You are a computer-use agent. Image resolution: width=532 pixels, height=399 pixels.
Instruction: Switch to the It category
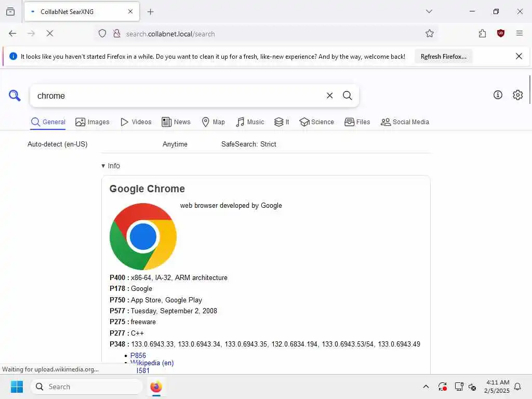click(282, 122)
